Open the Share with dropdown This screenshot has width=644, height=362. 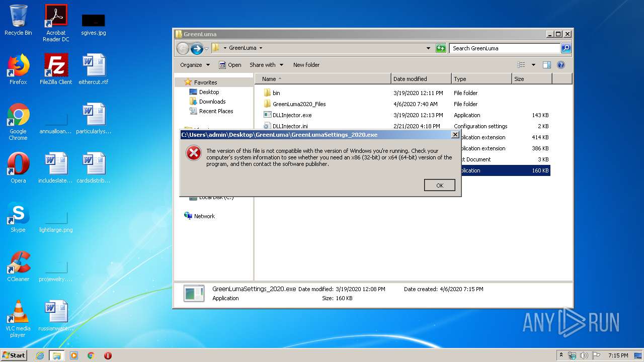pyautogui.click(x=266, y=65)
